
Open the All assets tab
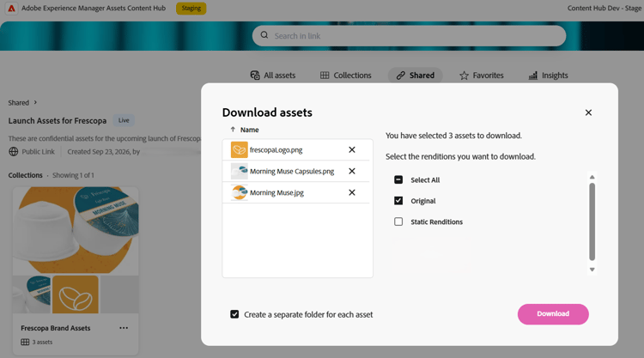[273, 76]
